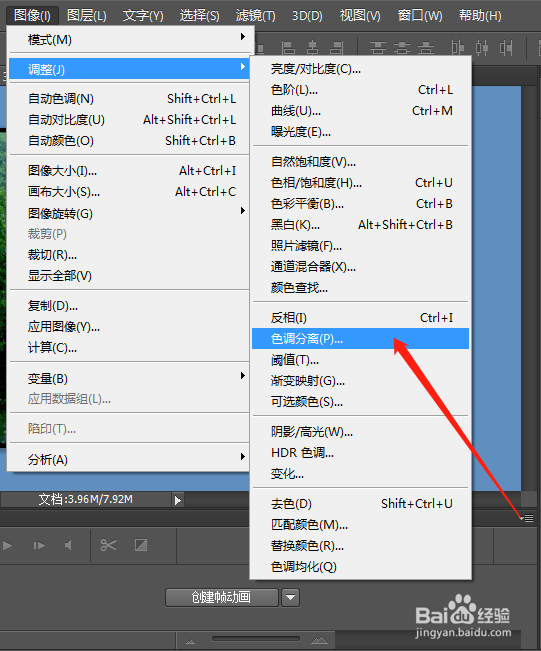The image size is (541, 651).
Task: Select 渐变映射(G)... adjustment
Action: (x=360, y=381)
